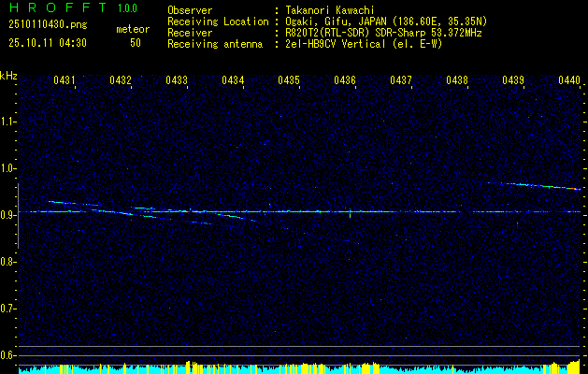Image resolution: width=588 pixels, height=374 pixels.
Task: Click the 0434 time marker
Action: [x=233, y=80]
